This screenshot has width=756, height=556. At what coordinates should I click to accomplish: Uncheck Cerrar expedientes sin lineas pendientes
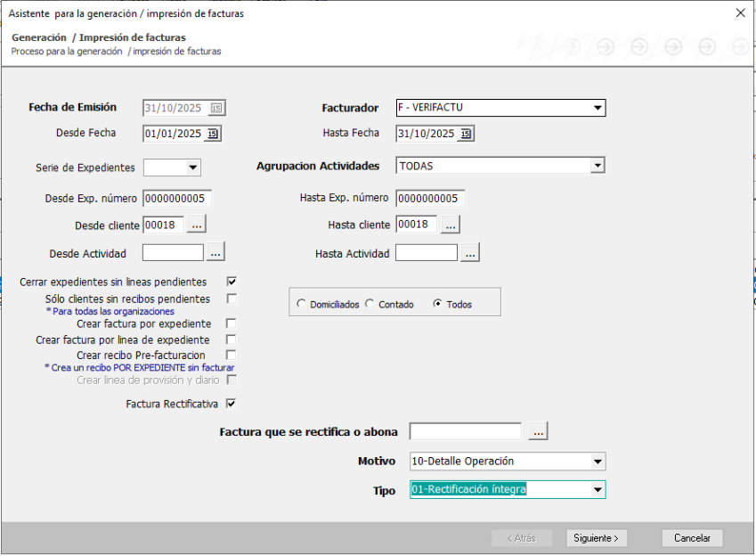click(232, 282)
